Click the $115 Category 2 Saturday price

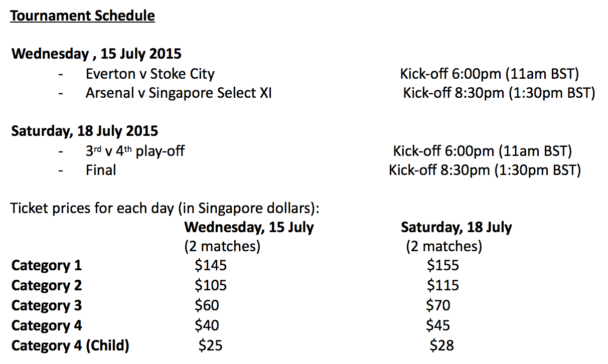[x=442, y=285]
